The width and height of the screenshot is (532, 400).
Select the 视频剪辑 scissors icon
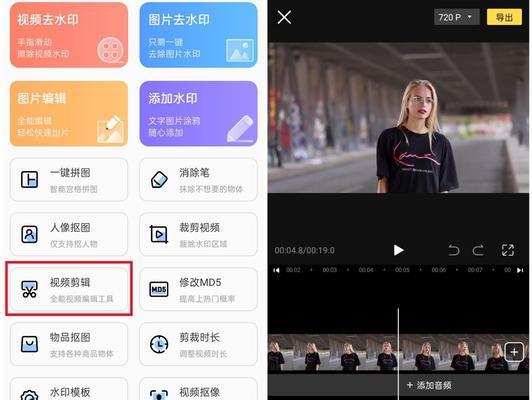[30, 289]
